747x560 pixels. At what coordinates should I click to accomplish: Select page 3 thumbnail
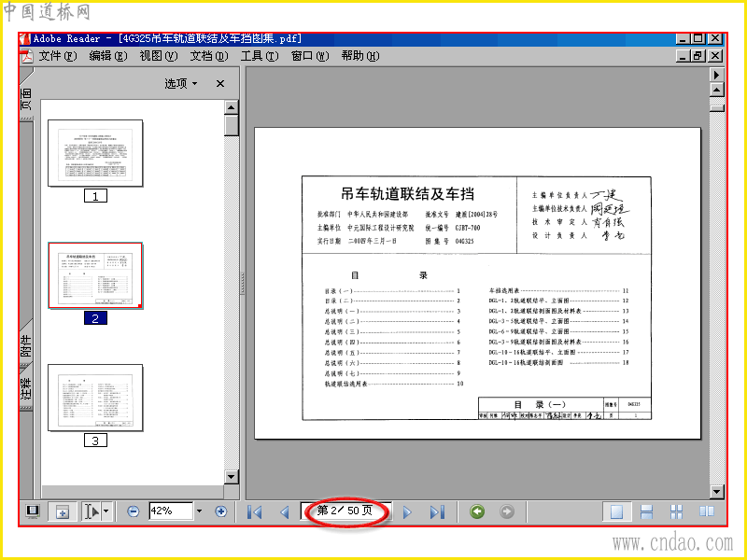pos(95,399)
